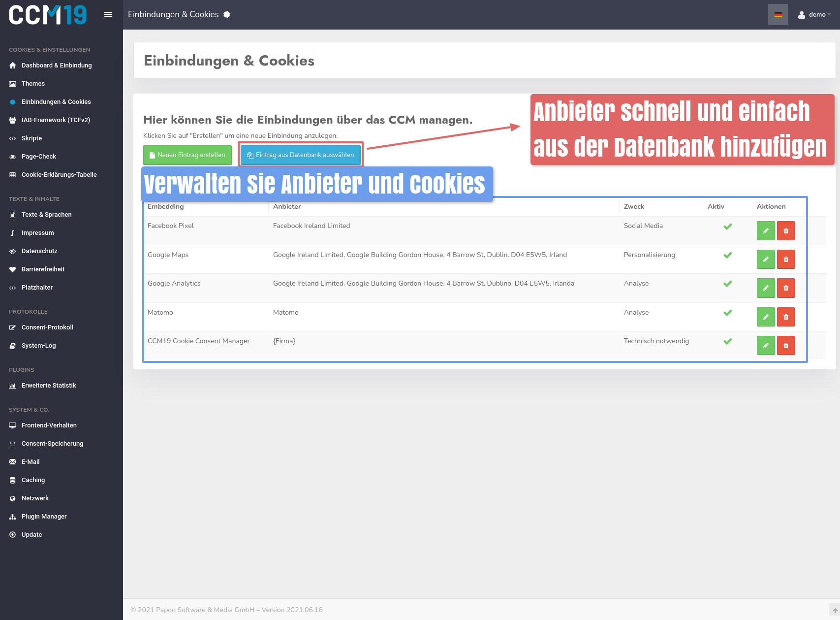Click the Netzwerk globe icon
Screen dimensions: 840x620
coord(13,498)
